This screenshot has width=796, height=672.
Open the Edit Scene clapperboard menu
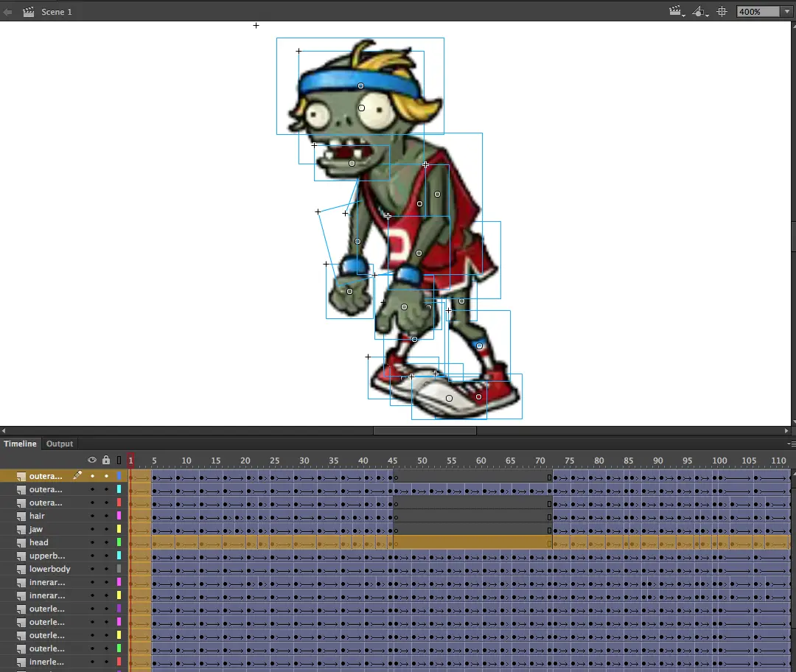point(677,11)
